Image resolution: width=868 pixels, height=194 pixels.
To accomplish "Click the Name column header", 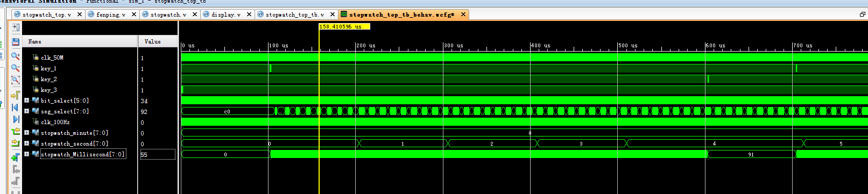I will [x=80, y=41].
